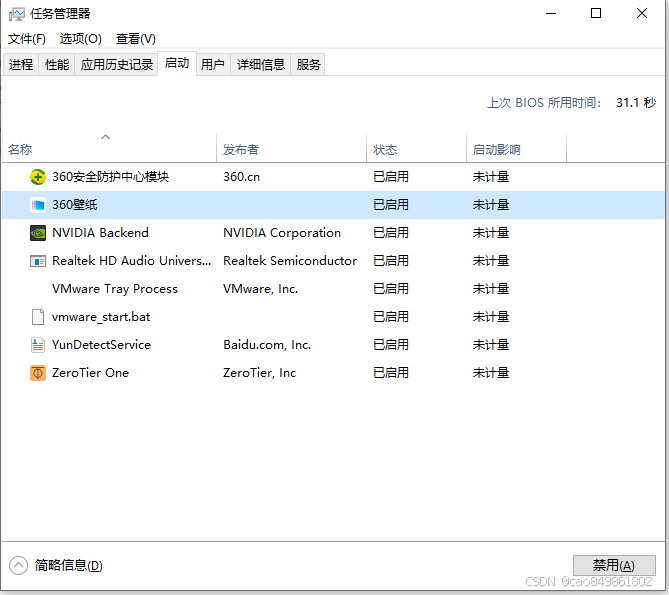The width and height of the screenshot is (669, 595).
Task: Click 未计量 impact in NVIDIA Backend row
Action: click(x=491, y=233)
